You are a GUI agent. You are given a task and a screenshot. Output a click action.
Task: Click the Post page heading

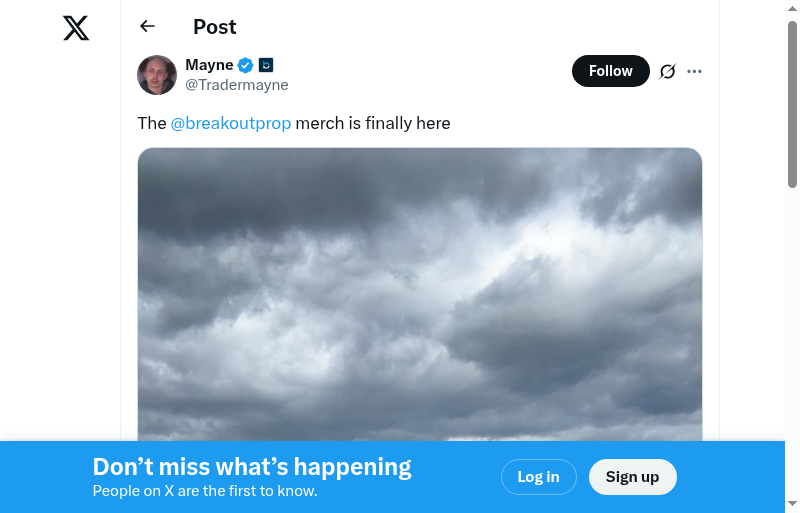click(x=215, y=27)
